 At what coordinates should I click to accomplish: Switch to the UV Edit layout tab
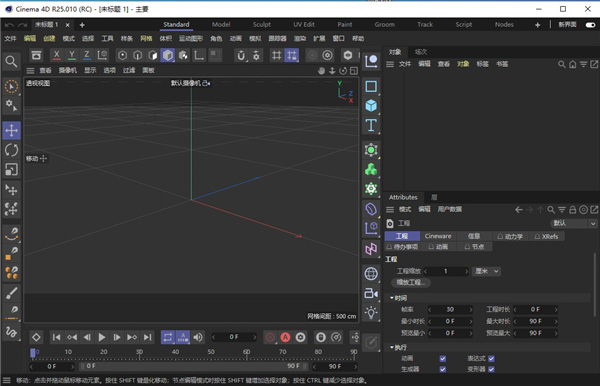point(304,24)
